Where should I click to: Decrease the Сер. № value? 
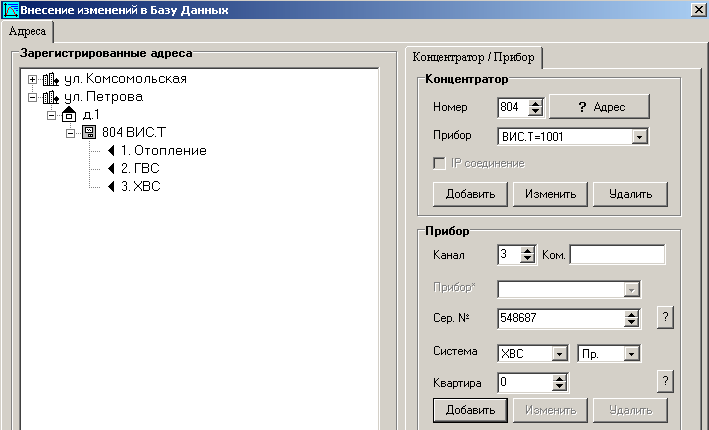[x=631, y=322]
